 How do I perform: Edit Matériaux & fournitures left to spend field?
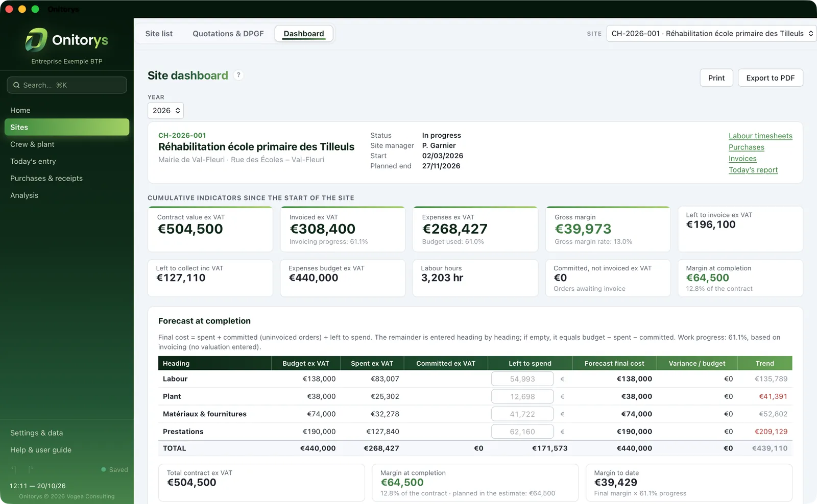(x=522, y=414)
